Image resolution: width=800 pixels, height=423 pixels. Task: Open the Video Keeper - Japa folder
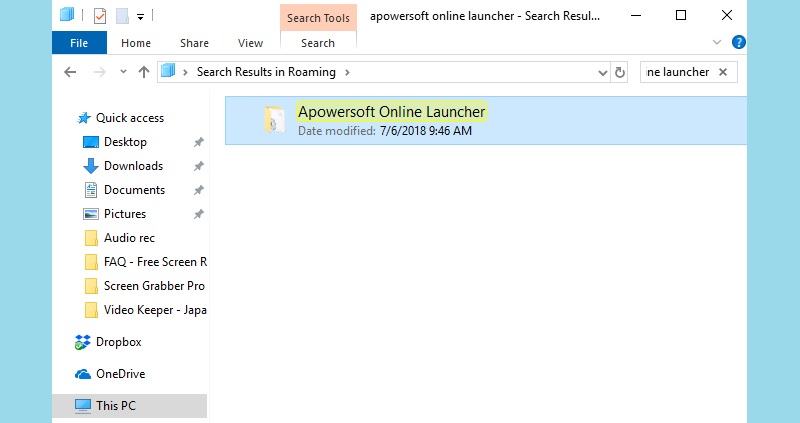click(x=155, y=310)
